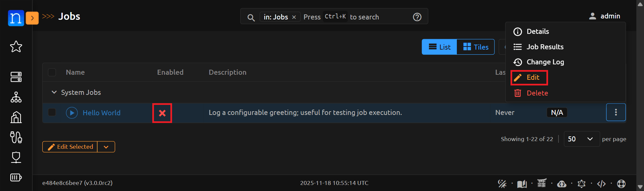The image size is (644, 191).
Task: Remove the 'in: Jobs' search filter
Action: [x=294, y=17]
